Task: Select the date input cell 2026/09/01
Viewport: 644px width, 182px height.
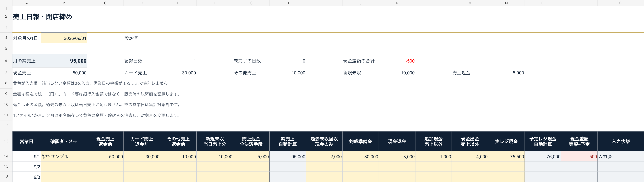Action: pyautogui.click(x=64, y=38)
